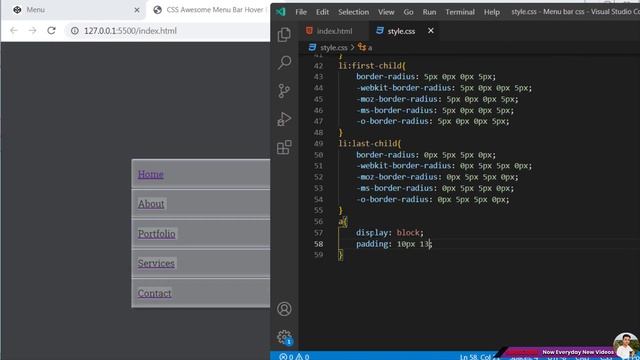Viewport: 640px width, 360px height.
Task: Click the li:first-child selector text
Action: coord(371,66)
